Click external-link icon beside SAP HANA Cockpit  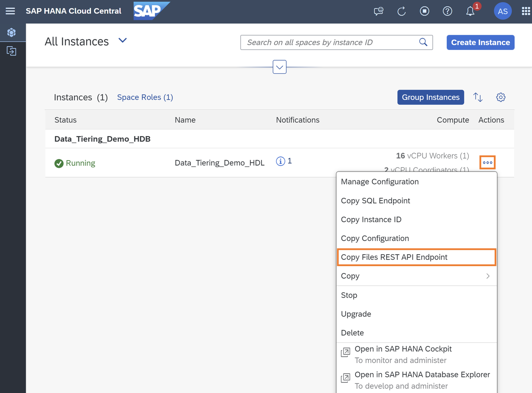pyautogui.click(x=345, y=352)
